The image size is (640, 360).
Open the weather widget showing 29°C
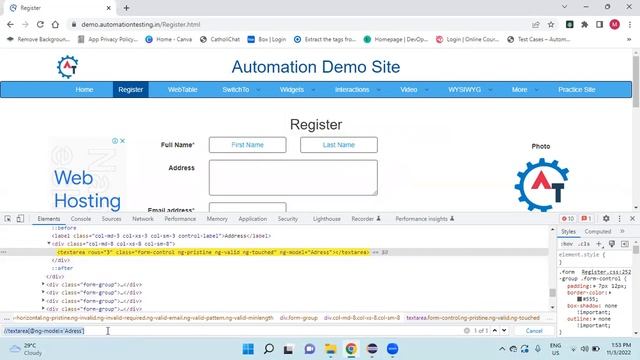pos(27,349)
